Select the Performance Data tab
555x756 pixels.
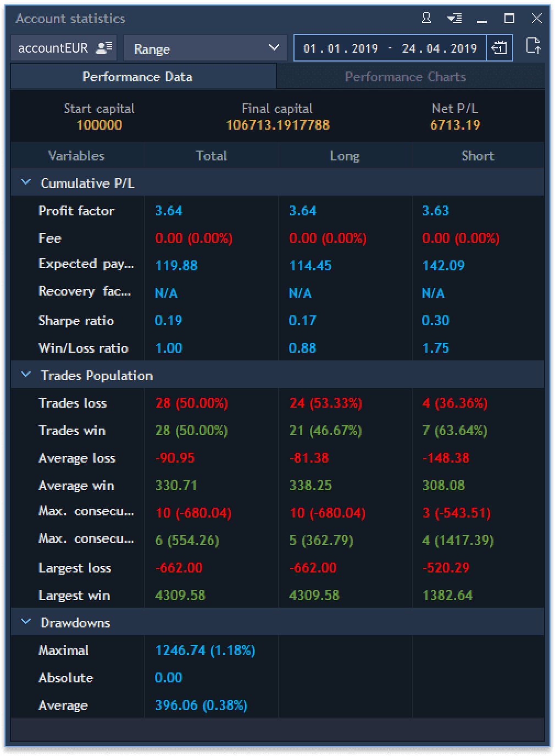point(137,76)
